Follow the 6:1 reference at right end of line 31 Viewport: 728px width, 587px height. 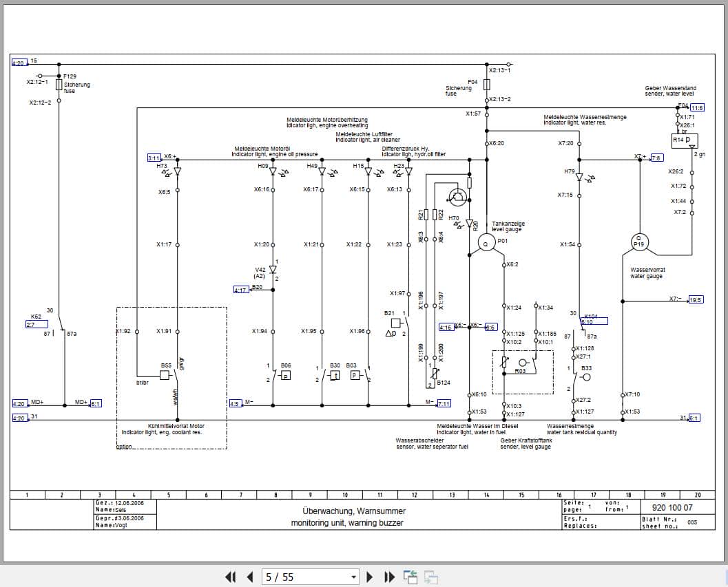[694, 418]
